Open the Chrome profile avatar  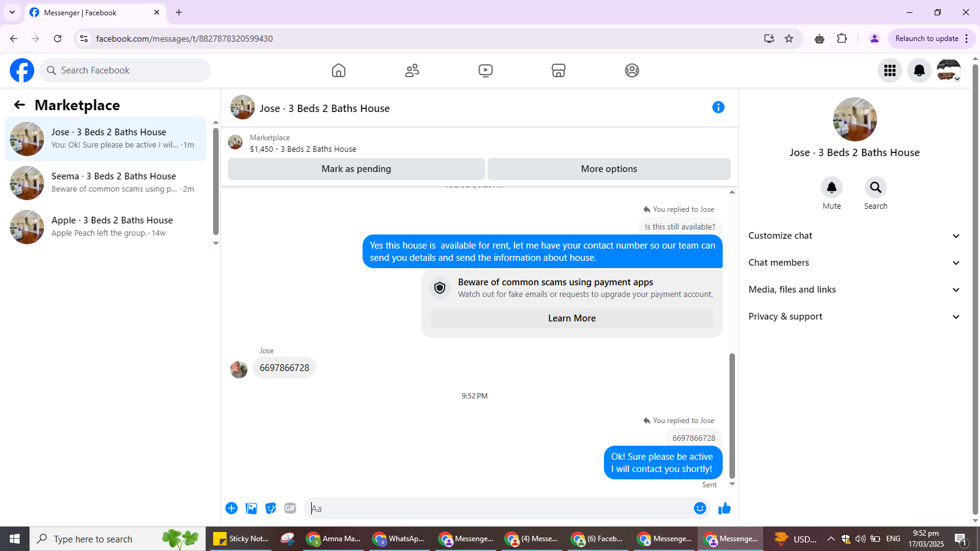(875, 39)
